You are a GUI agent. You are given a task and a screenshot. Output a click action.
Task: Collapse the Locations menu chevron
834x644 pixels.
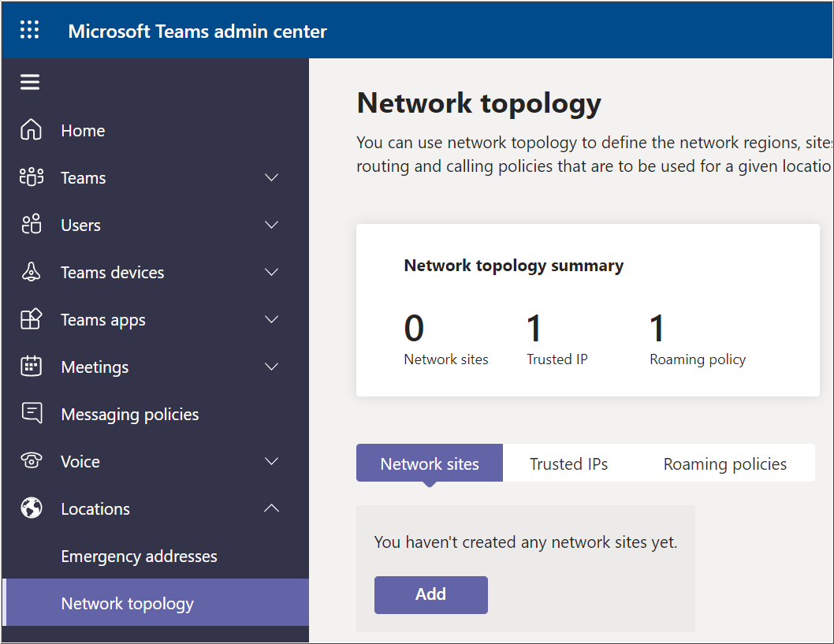point(271,508)
